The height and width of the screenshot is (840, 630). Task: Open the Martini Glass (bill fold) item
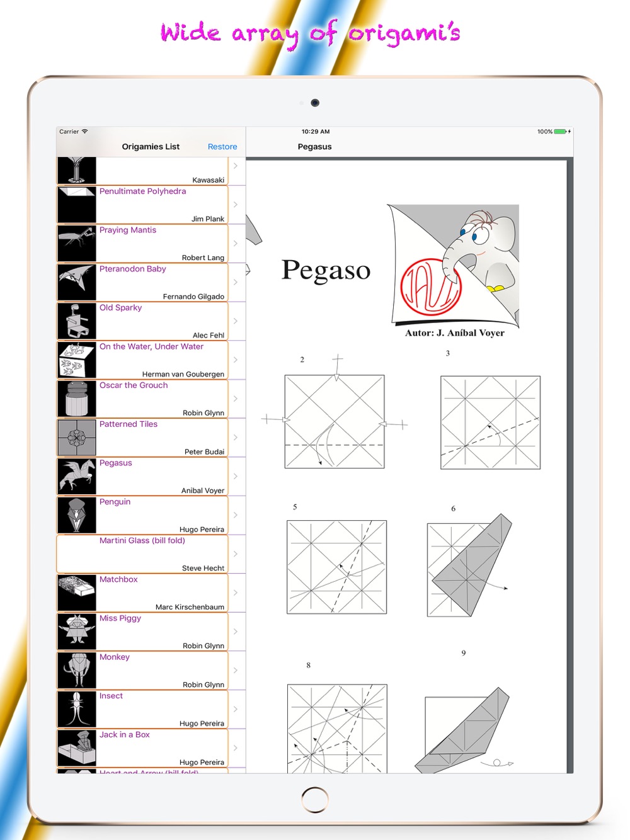pos(151,554)
